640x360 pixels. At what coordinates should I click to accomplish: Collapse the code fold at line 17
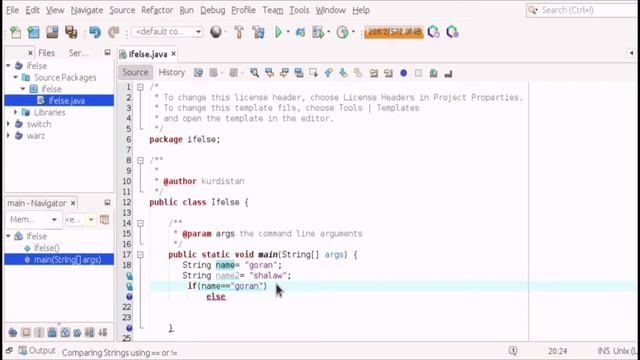tap(140, 255)
